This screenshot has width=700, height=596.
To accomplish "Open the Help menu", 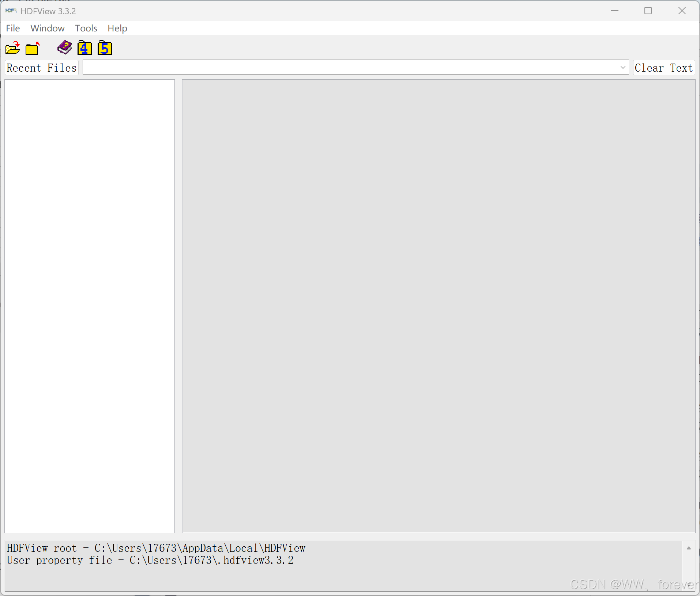I will coord(117,28).
